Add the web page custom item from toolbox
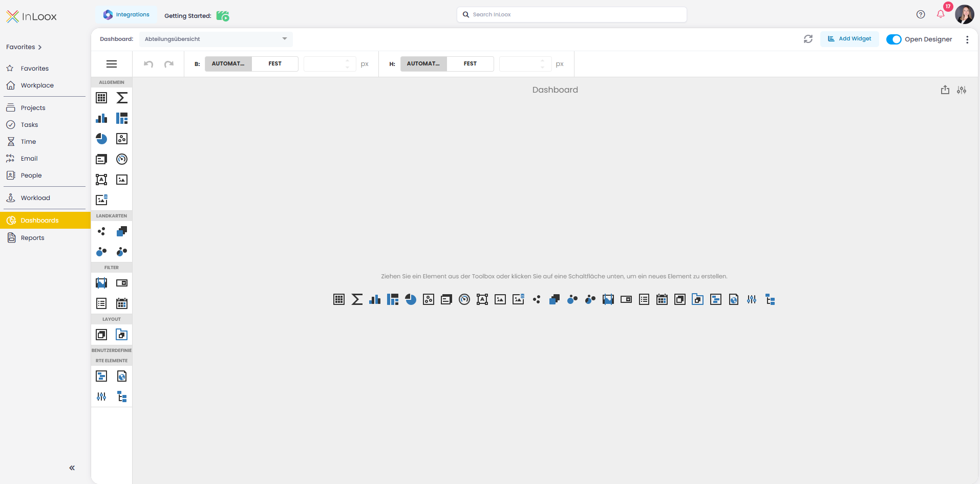980x484 pixels. click(122, 377)
